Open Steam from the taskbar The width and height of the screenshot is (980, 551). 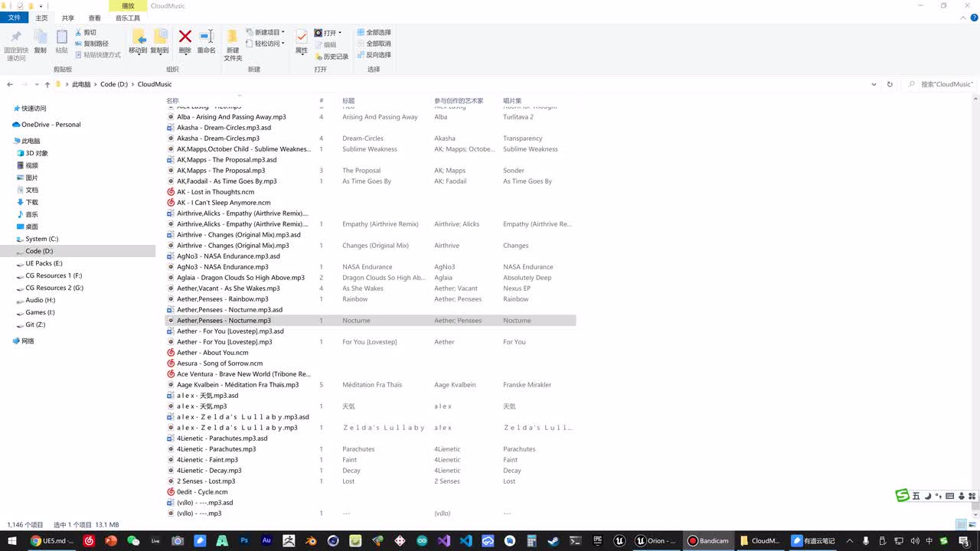coord(553,540)
